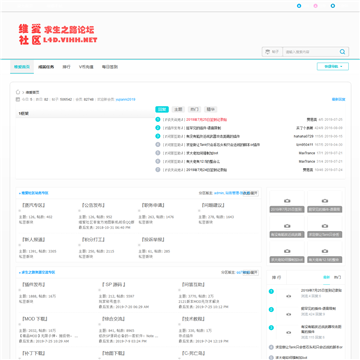Click camera icon above 2019年7月25日签到 thumbnail caption
The image size is (360, 360).
pos(287,201)
